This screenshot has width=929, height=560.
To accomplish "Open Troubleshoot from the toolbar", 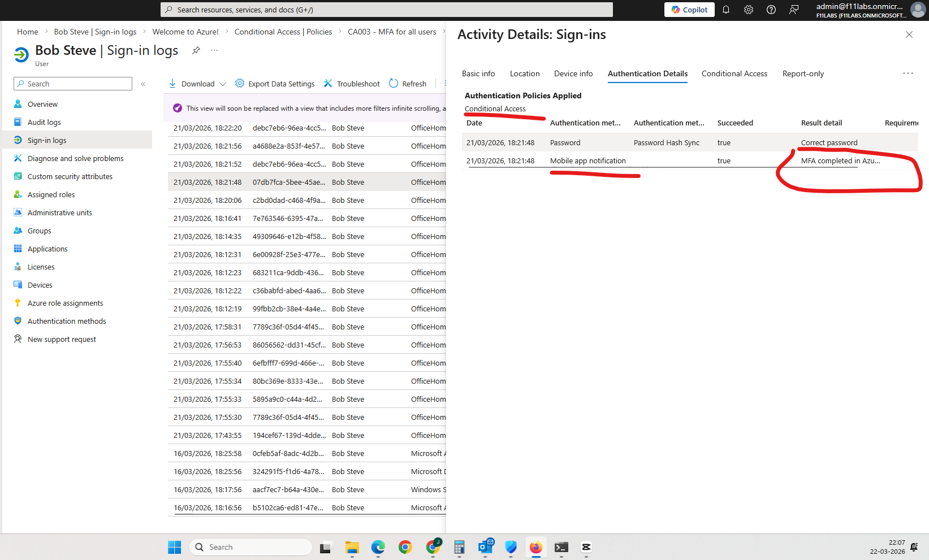I will pyautogui.click(x=352, y=84).
